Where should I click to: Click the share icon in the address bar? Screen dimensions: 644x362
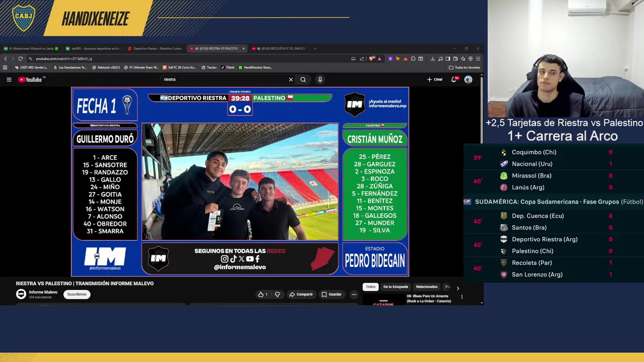point(362,58)
